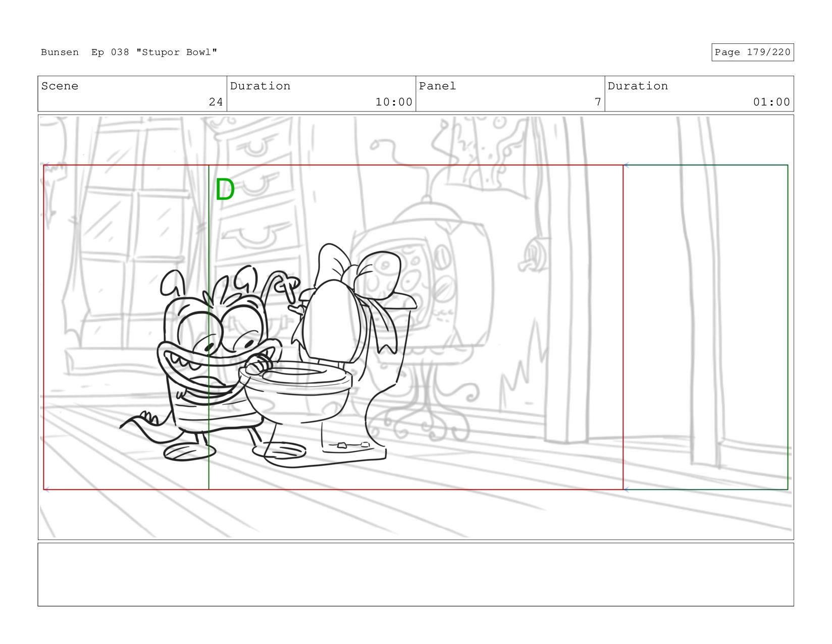The height and width of the screenshot is (644, 832).
Task: Click the green 'D' camera label
Action: [225, 190]
